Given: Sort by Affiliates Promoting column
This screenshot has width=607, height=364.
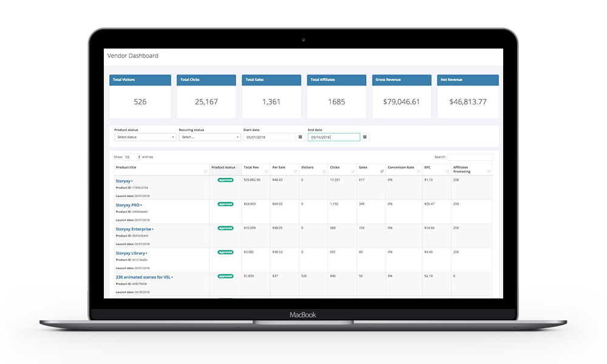Looking at the screenshot, I should tap(489, 171).
